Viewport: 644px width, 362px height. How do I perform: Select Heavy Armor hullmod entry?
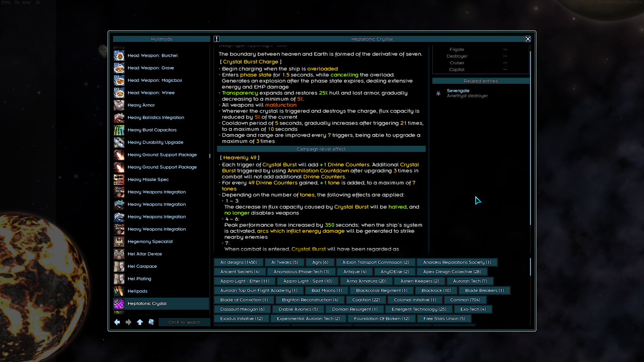click(x=141, y=105)
